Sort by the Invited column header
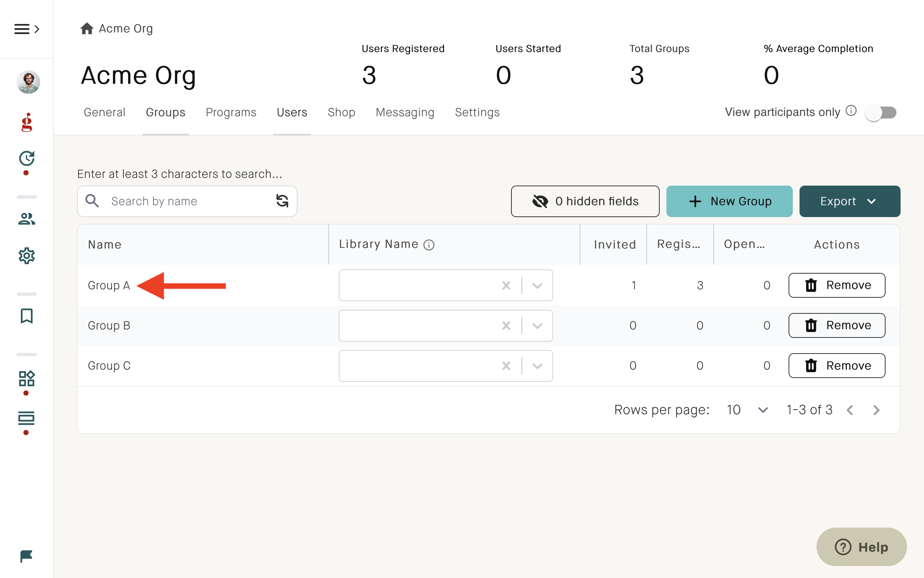924x578 pixels. (615, 245)
